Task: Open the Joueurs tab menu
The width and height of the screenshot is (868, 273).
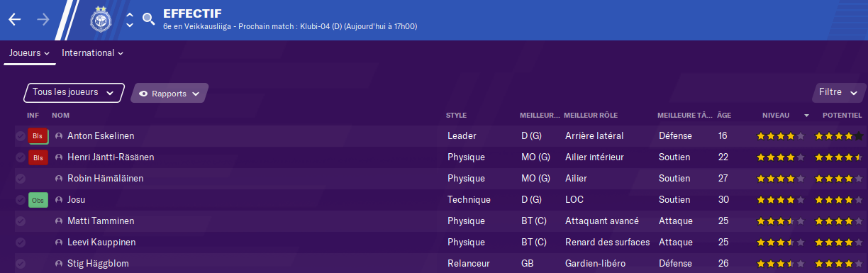Action: (x=29, y=53)
